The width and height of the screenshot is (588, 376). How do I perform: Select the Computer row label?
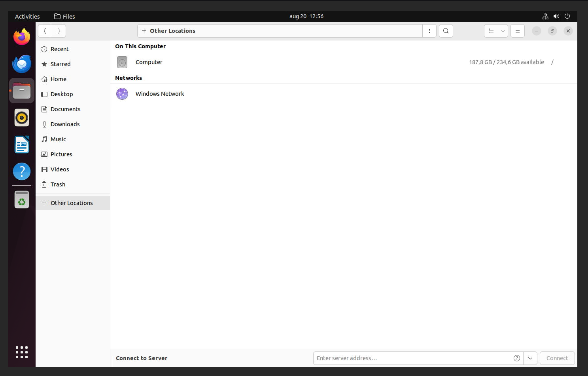(149, 62)
